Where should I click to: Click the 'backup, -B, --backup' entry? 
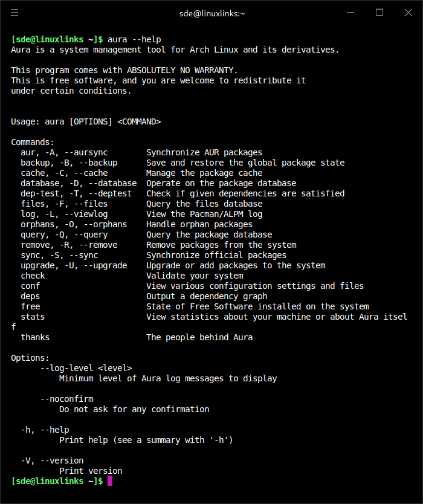click(x=69, y=163)
